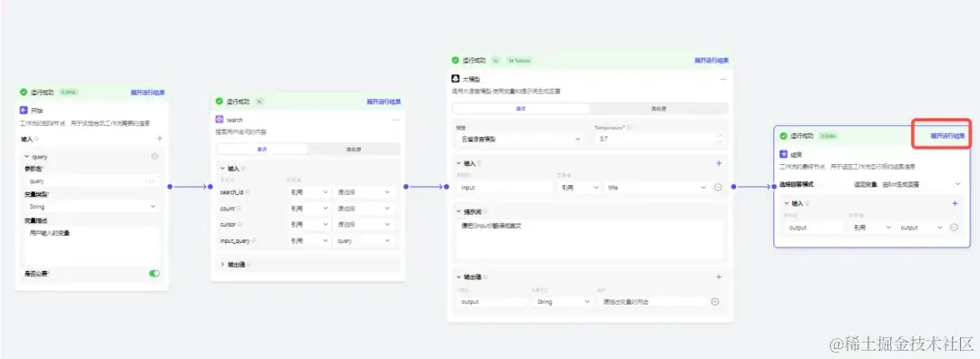Click the LLM input parameter name field
The image size is (980, 359).
(505, 187)
